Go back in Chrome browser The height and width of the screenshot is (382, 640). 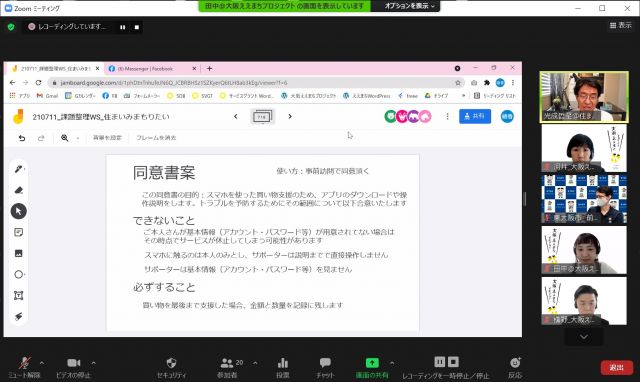tap(12, 82)
